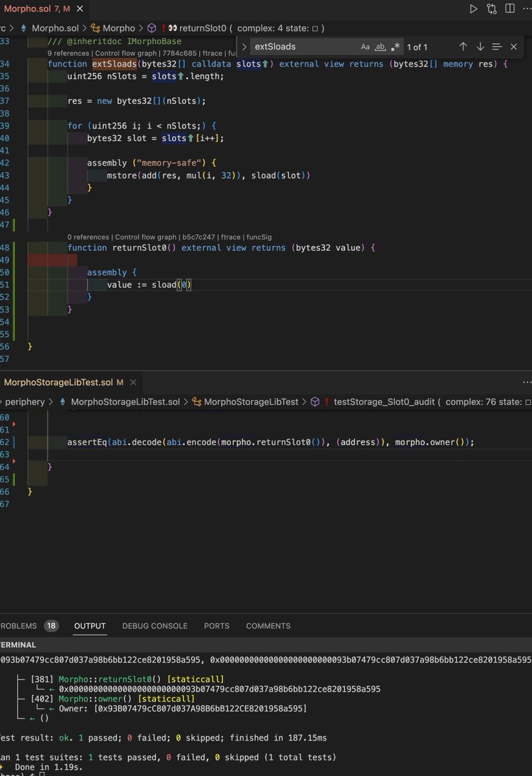Toggle Match Whole Word in find widget
The image size is (532, 776).
(x=381, y=47)
